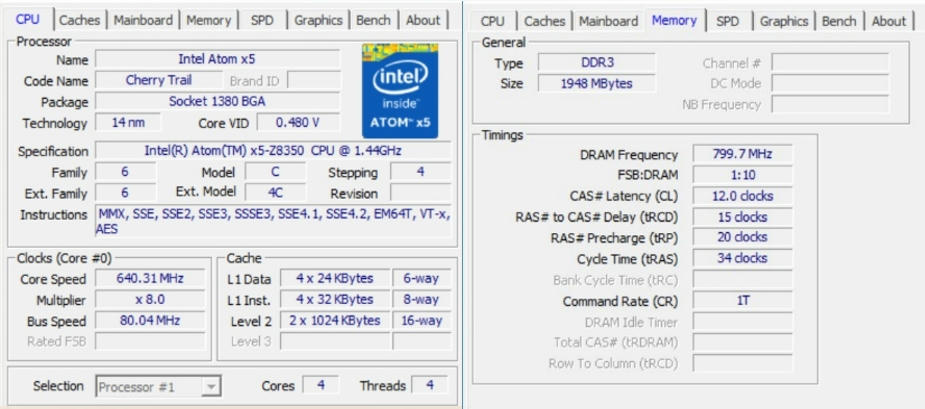Click the Multiplier value x 8.0
This screenshot has width=925, height=409.
coord(150,299)
